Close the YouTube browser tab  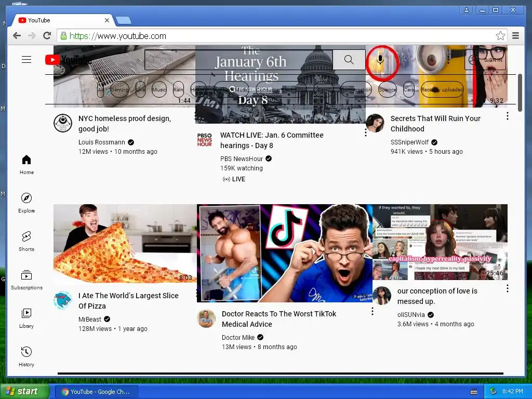click(107, 20)
